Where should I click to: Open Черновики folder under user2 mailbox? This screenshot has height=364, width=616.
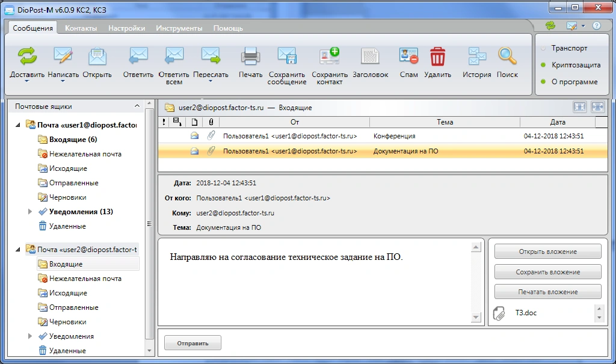pos(67,322)
